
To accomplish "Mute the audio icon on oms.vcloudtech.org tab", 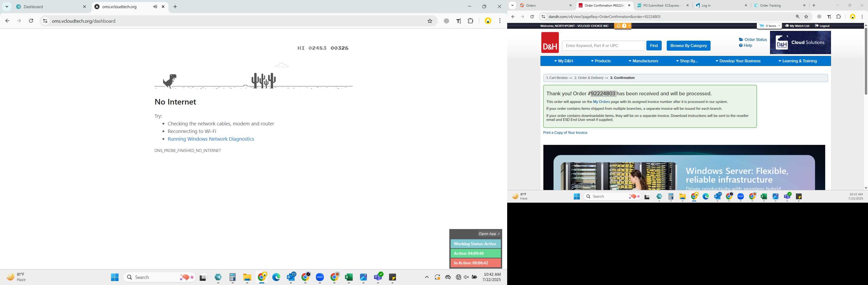I will [155, 7].
